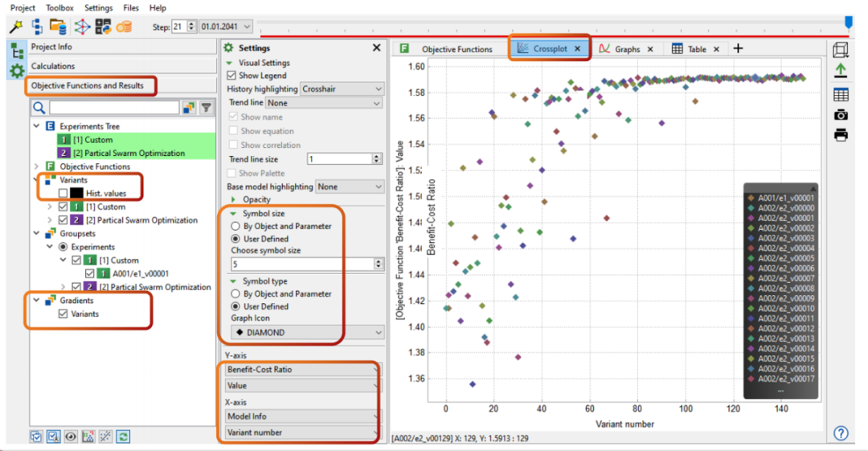Collapse the Experiments Tree node
The width and height of the screenshot is (868, 451).
click(36, 126)
